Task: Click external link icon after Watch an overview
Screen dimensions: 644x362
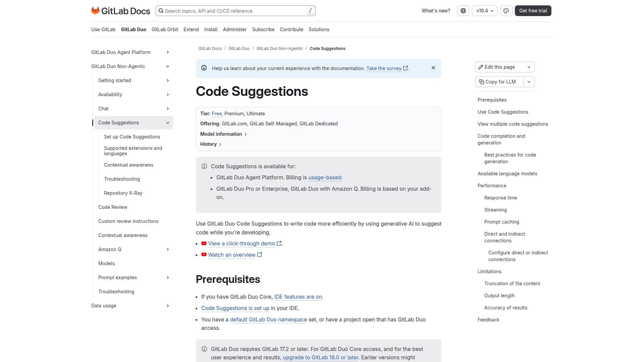Action: point(260,255)
